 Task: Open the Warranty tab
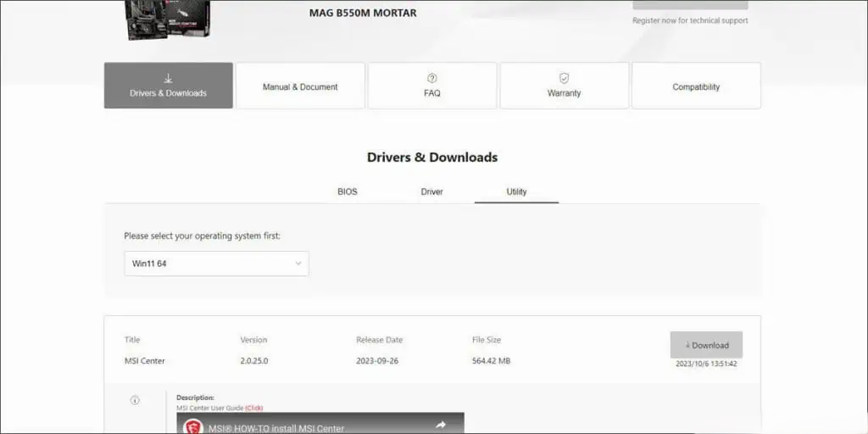[564, 86]
